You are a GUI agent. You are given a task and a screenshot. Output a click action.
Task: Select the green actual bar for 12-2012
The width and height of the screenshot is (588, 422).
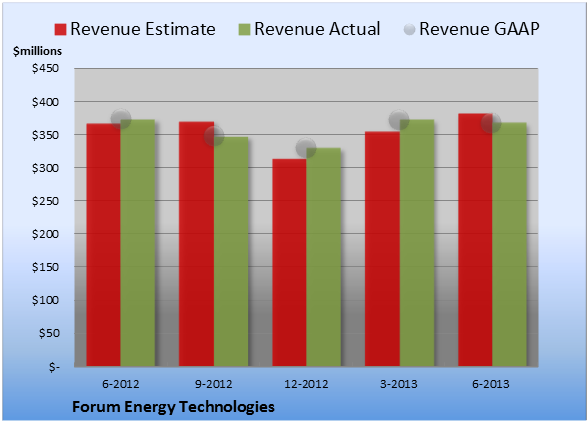(x=324, y=257)
